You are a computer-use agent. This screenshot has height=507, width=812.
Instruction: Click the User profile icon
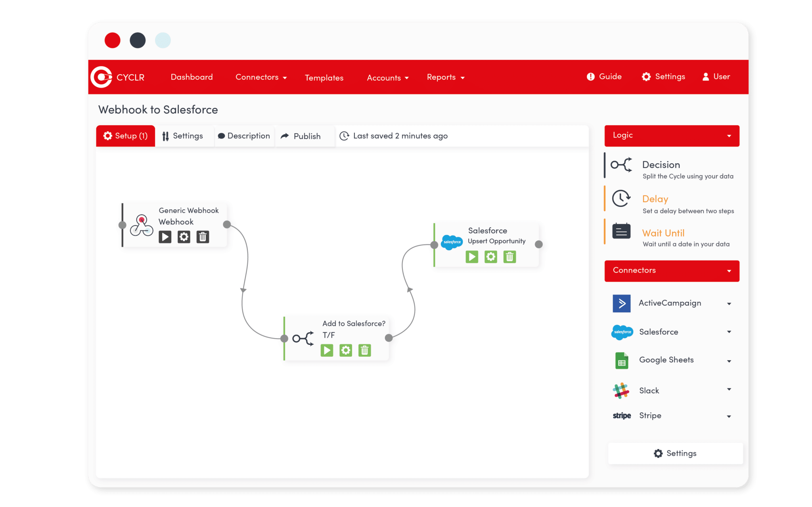[706, 77]
